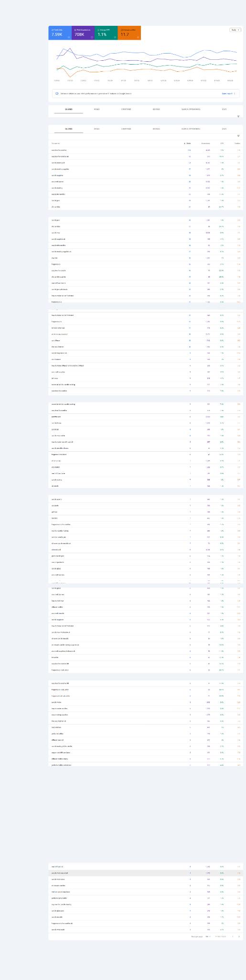Viewport: 246px width, 980px height.
Task: Toggle the Total clicks metric card
Action: (60, 33)
